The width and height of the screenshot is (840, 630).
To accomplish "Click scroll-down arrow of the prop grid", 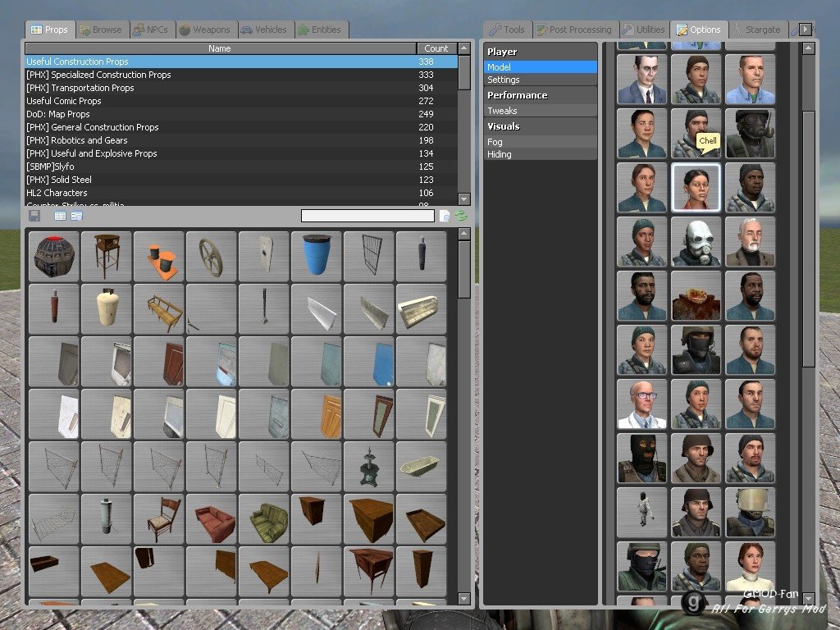I will tap(464, 598).
